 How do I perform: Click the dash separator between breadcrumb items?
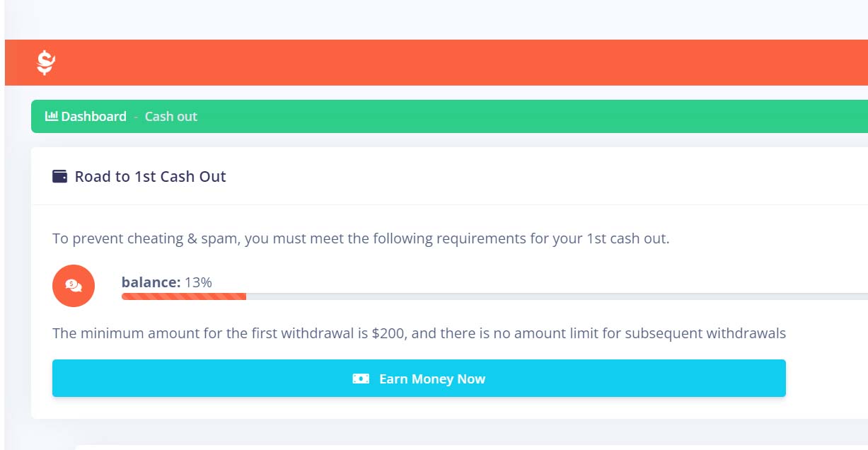(136, 117)
